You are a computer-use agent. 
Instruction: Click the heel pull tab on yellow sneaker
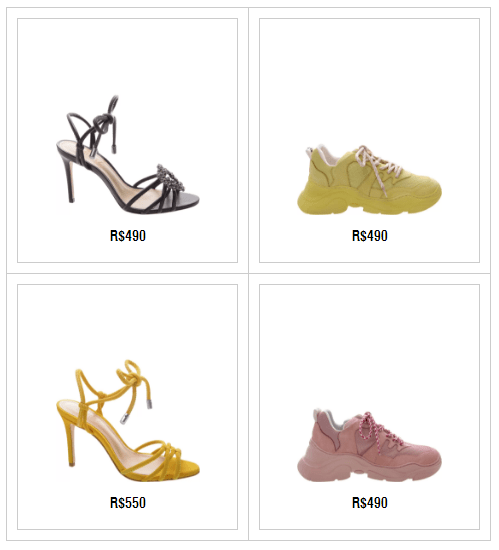click(309, 152)
